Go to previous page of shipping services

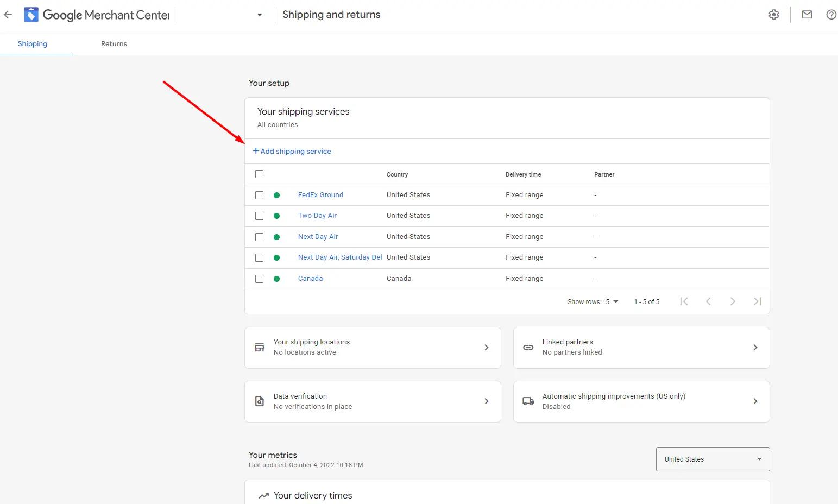coord(708,301)
